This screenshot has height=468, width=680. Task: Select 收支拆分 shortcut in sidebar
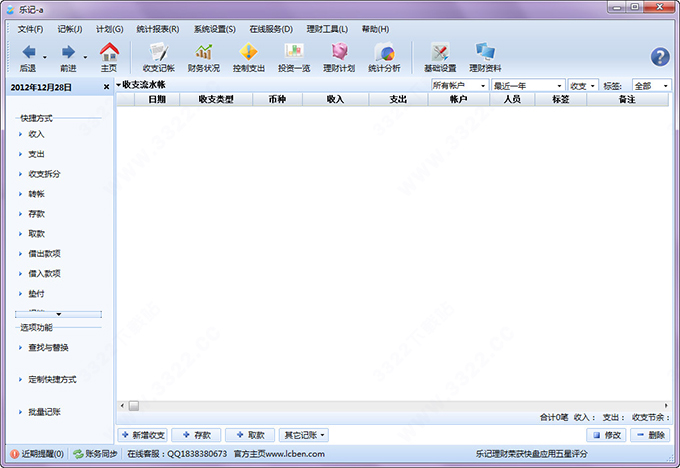click(44, 174)
